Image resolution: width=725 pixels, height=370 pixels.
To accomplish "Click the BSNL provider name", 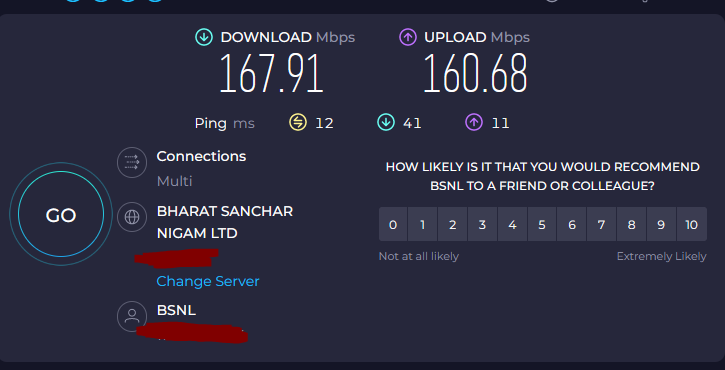I will 176,310.
